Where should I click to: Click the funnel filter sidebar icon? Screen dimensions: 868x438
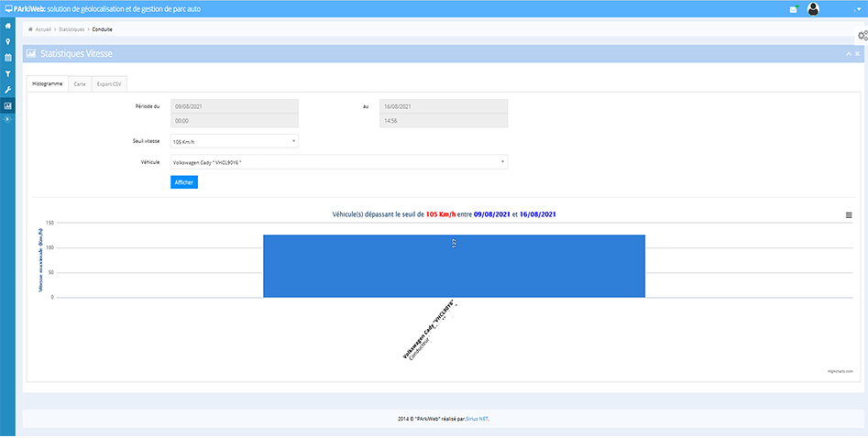[7, 73]
